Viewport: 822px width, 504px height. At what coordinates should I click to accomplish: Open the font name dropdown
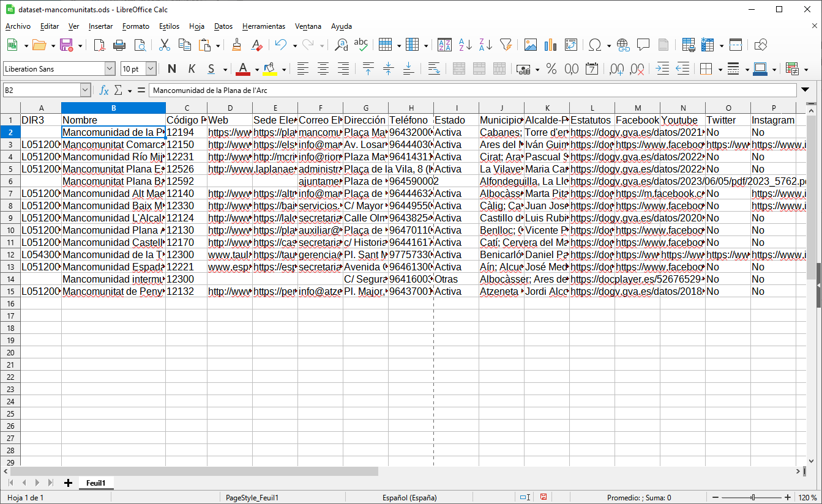(110, 69)
